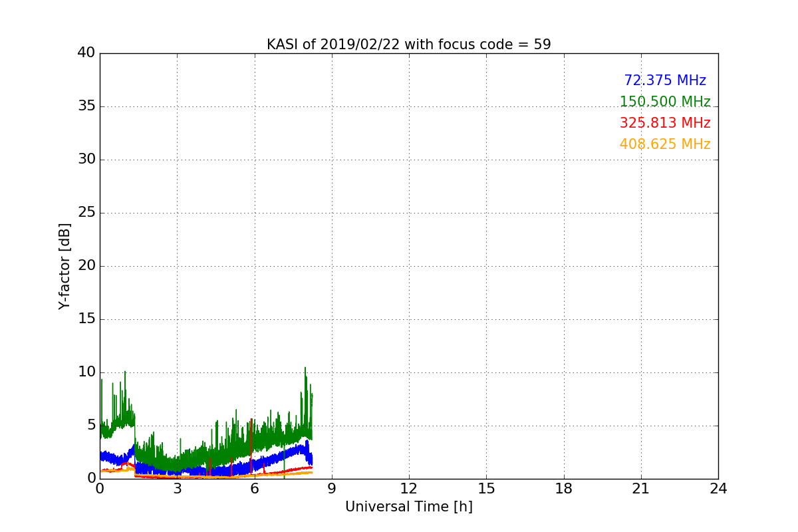The height and width of the screenshot is (532, 798).
Task: Click the x-axis tick value 18
Action: point(564,489)
